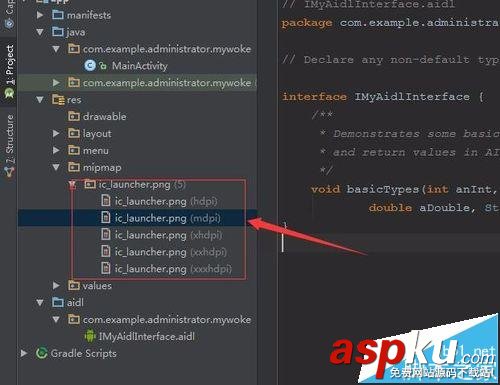Click the mipmap folder icon
The image size is (500, 385).
(74, 167)
